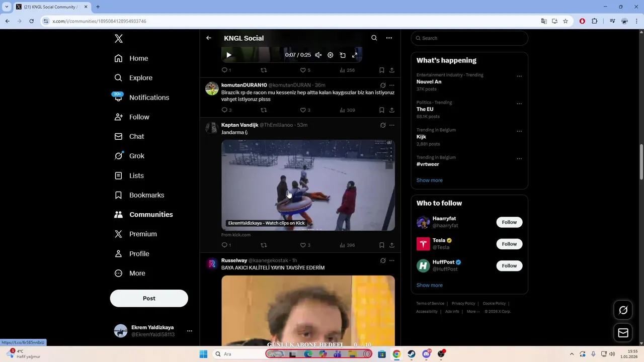Open the Grok sidebar item
Screen dimensions: 644x362
click(x=130, y=156)
